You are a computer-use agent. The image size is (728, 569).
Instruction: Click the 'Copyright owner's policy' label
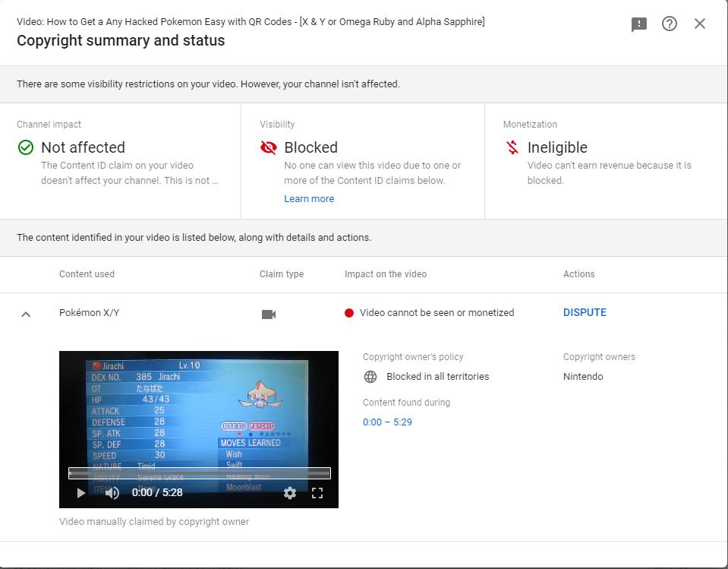pos(413,357)
